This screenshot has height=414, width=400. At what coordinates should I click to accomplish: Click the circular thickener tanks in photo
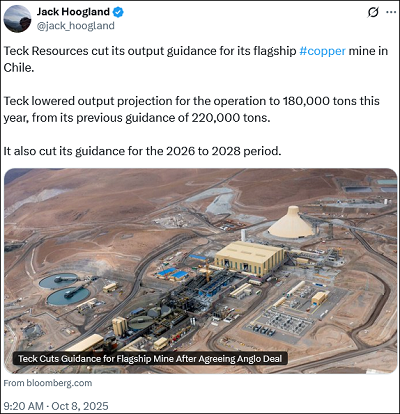pyautogui.click(x=64, y=289)
